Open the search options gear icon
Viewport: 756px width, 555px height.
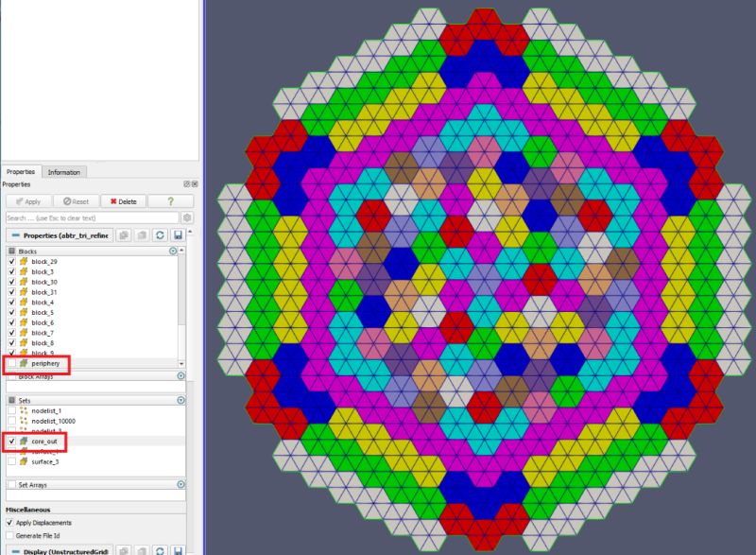(187, 217)
